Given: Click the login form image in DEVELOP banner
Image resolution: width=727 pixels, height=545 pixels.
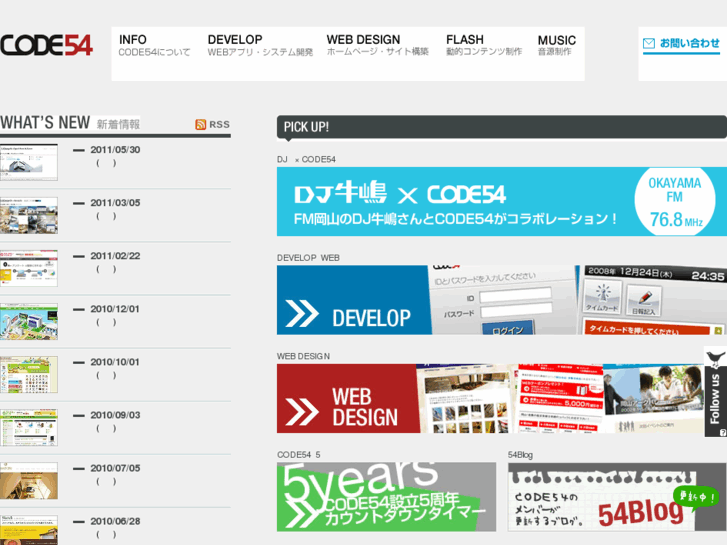Looking at the screenshot, I should click(503, 300).
